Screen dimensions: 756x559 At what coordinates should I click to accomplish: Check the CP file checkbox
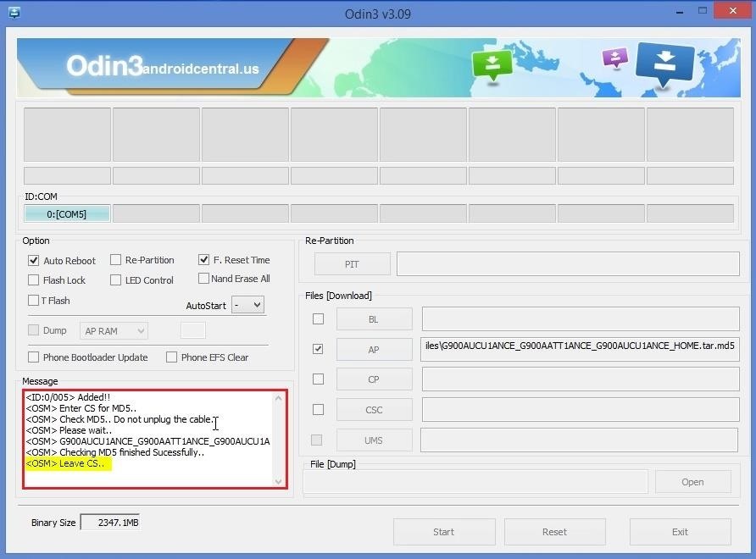(318, 379)
